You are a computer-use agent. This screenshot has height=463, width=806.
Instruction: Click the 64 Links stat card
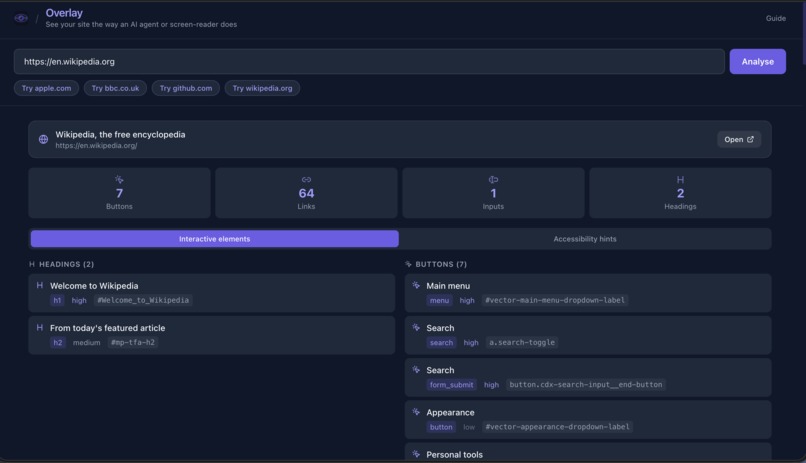tap(306, 193)
